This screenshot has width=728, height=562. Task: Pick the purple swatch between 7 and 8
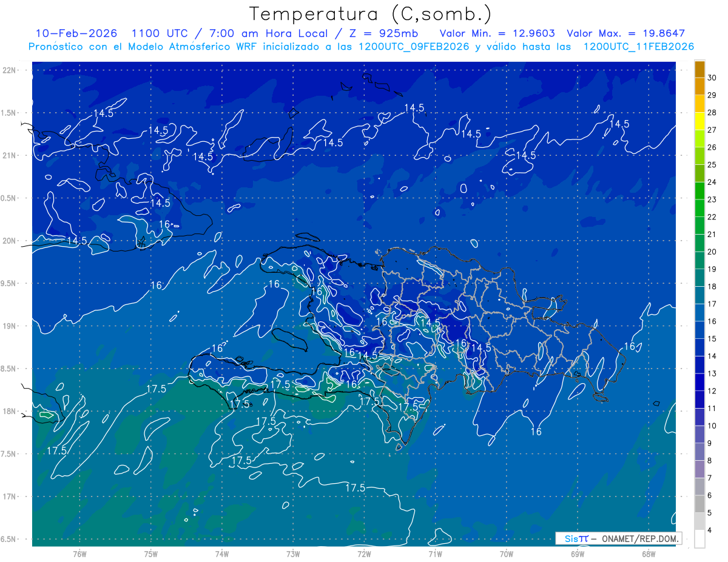699,470
